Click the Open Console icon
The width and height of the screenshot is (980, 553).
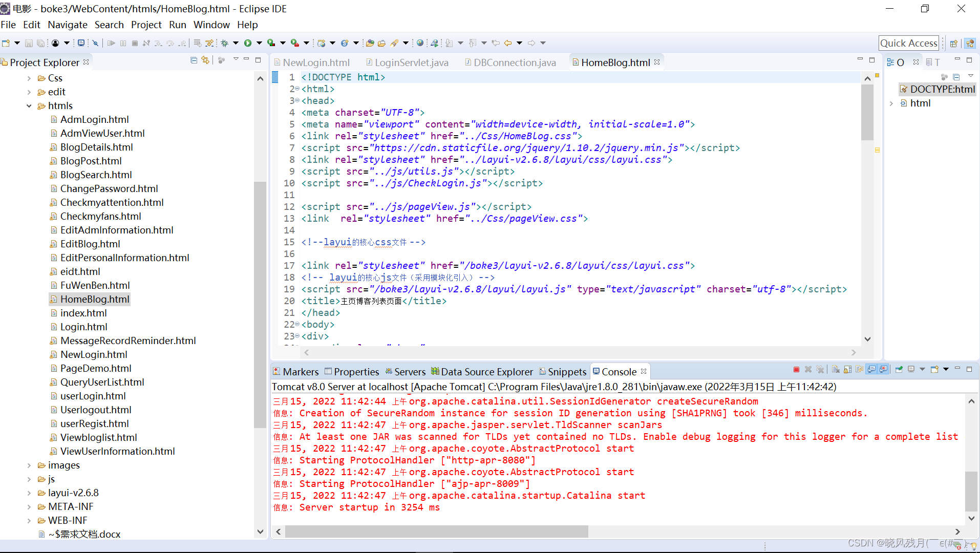click(x=934, y=369)
